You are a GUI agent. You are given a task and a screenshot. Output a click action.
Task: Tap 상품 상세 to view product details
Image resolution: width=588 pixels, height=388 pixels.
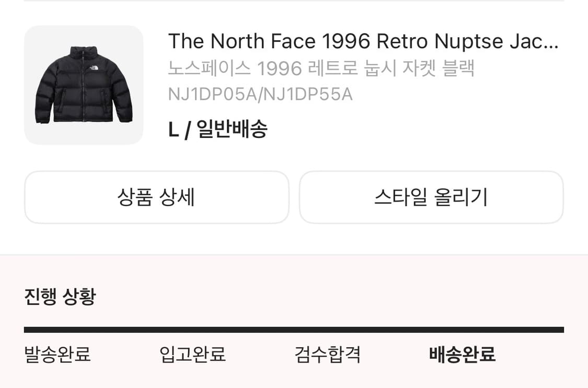[157, 197]
